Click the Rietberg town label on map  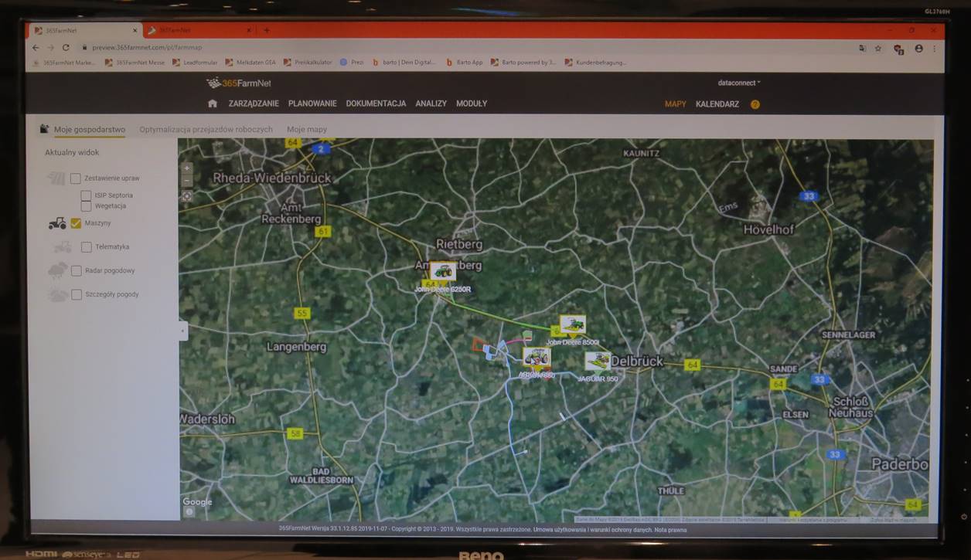pos(459,244)
